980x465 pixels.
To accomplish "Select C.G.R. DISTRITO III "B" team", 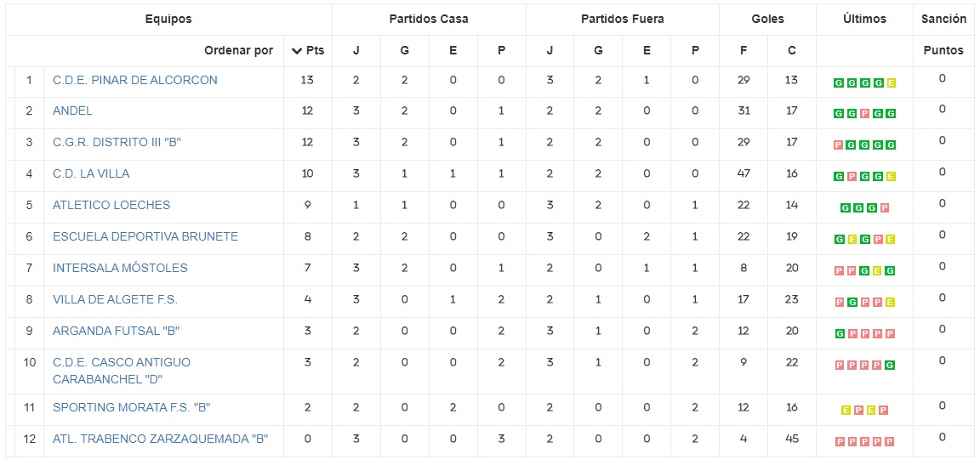I will click(117, 142).
